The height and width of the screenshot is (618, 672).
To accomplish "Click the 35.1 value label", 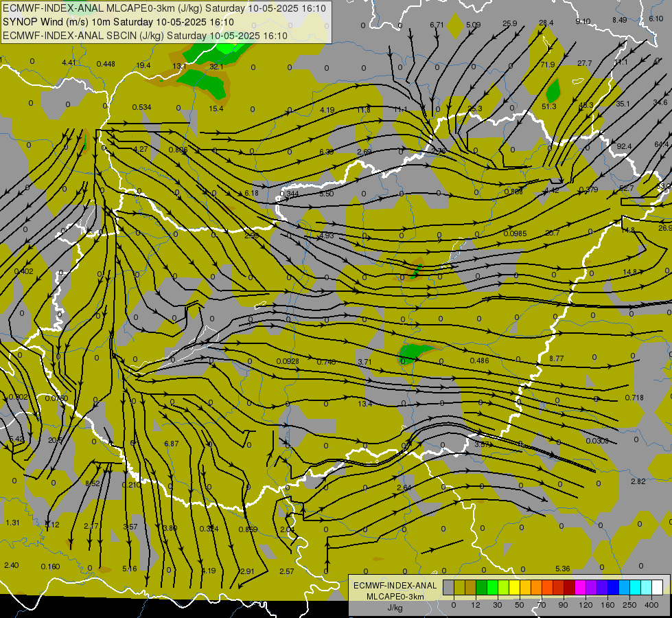I will pos(623,104).
